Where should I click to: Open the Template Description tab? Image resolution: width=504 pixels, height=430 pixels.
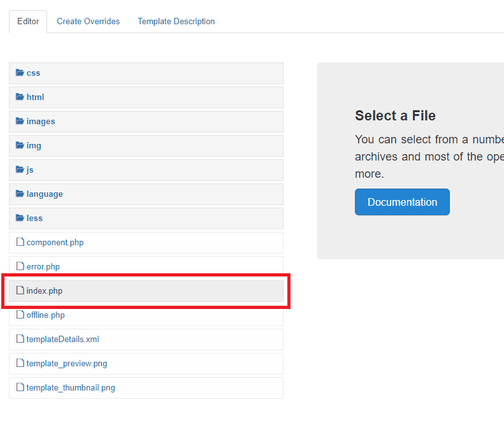point(176,22)
